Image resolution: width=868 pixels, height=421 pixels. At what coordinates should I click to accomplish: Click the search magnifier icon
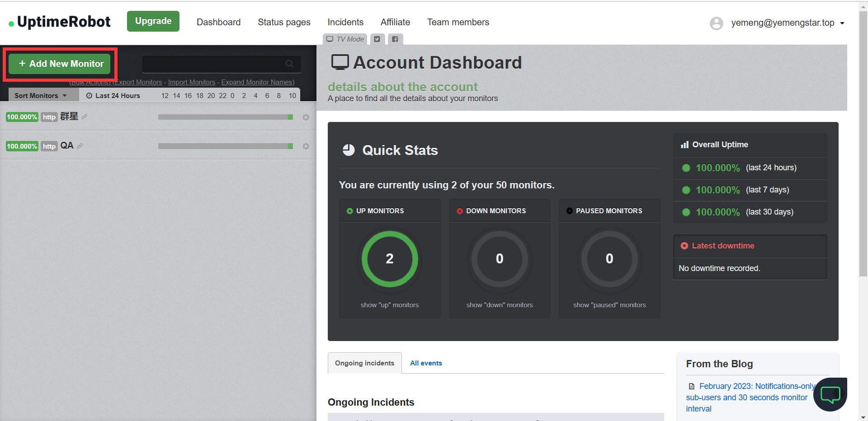coord(289,64)
